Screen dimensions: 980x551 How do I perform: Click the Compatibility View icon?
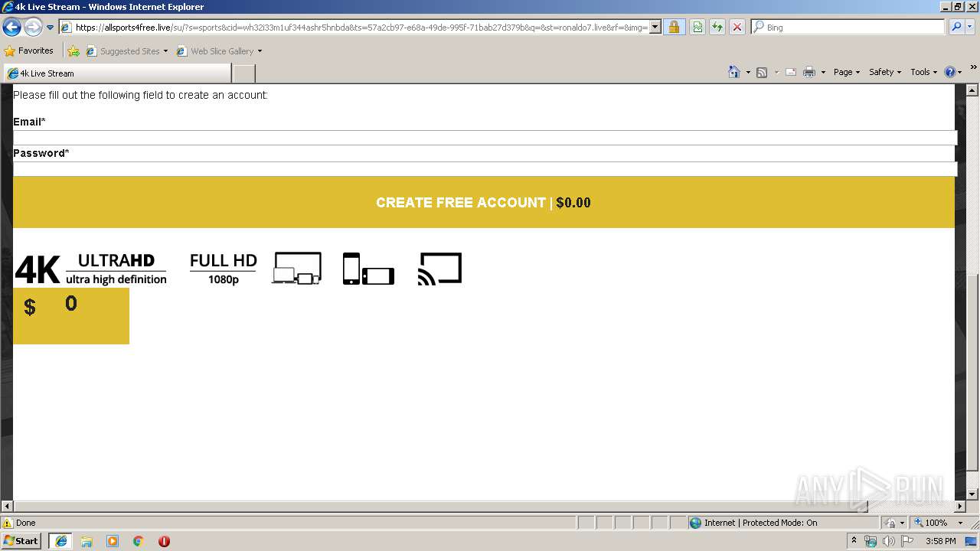coord(697,28)
